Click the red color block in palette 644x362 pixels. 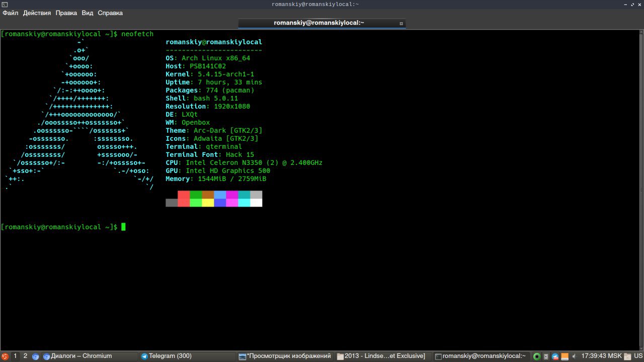pyautogui.click(x=184, y=195)
